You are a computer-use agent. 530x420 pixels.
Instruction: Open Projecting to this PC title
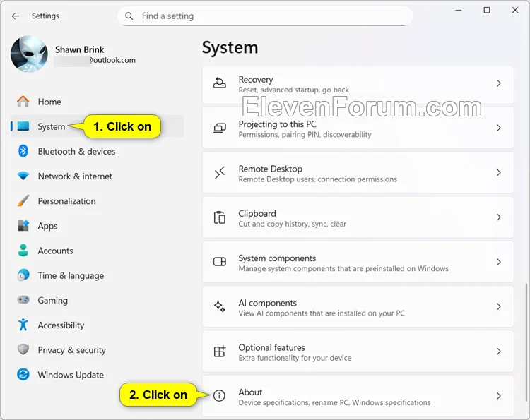click(x=277, y=124)
